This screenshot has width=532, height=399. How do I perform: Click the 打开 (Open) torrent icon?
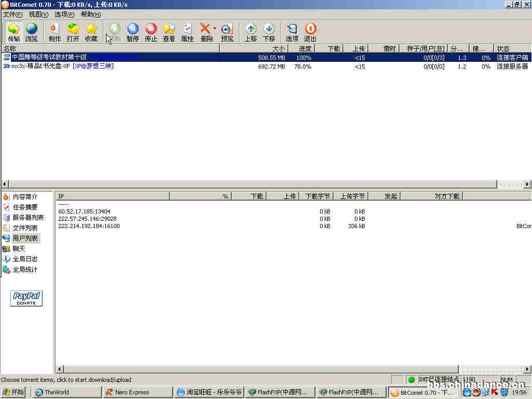click(73, 32)
